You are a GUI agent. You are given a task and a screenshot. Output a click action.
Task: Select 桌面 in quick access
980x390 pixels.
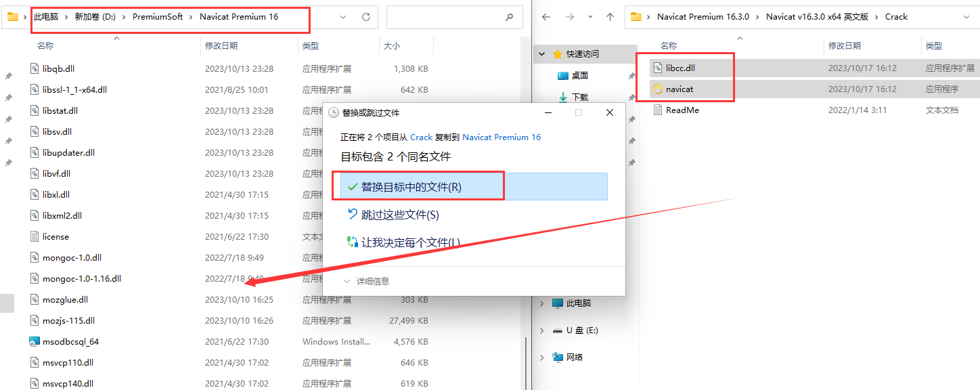click(x=580, y=75)
